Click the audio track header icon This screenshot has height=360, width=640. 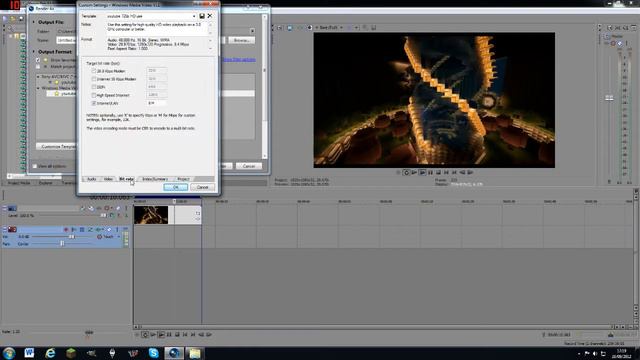coord(12,229)
